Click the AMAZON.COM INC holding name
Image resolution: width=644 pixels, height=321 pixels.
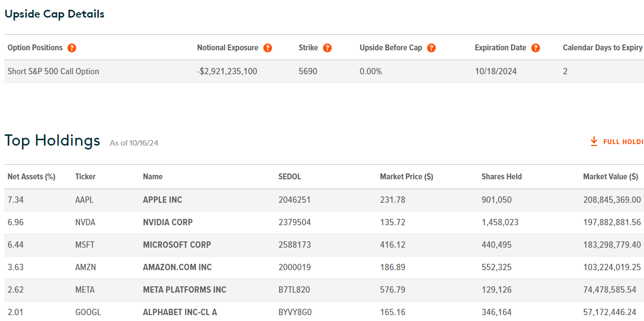177,267
